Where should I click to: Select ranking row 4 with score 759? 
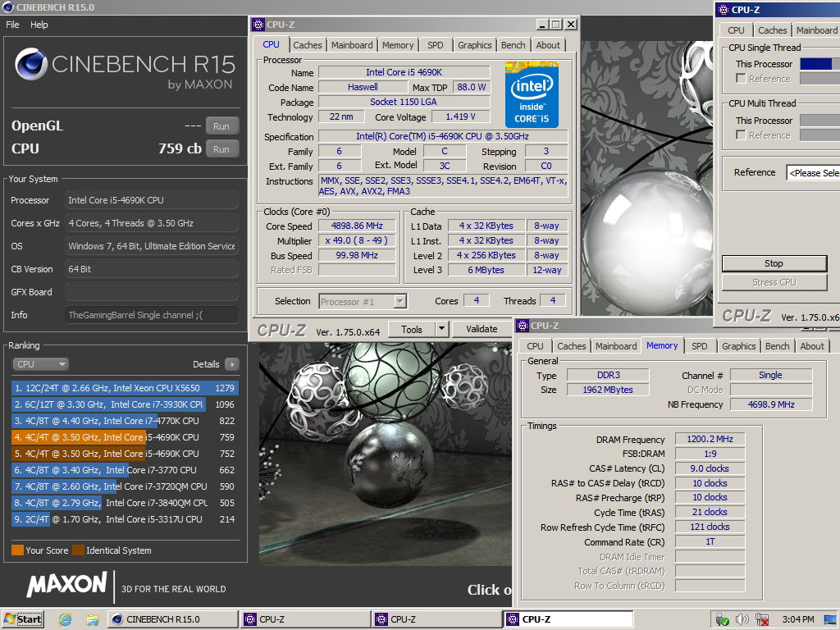coord(125,437)
